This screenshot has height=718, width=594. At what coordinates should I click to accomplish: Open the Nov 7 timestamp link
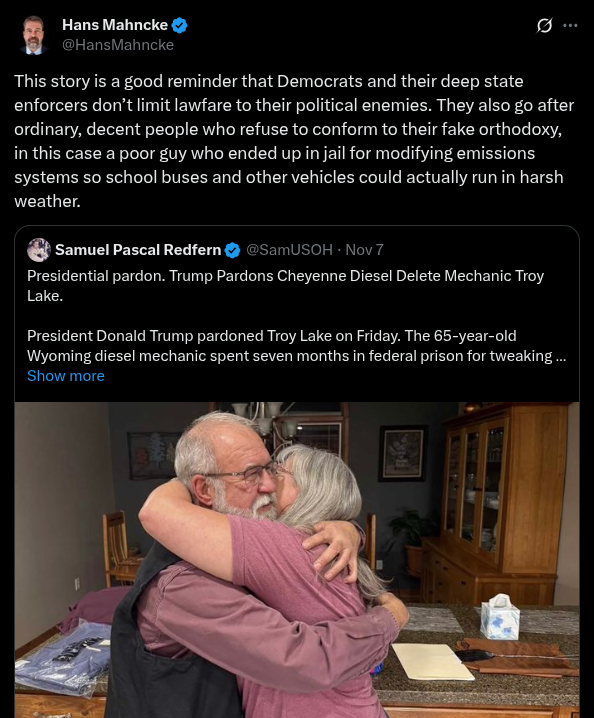(x=364, y=250)
